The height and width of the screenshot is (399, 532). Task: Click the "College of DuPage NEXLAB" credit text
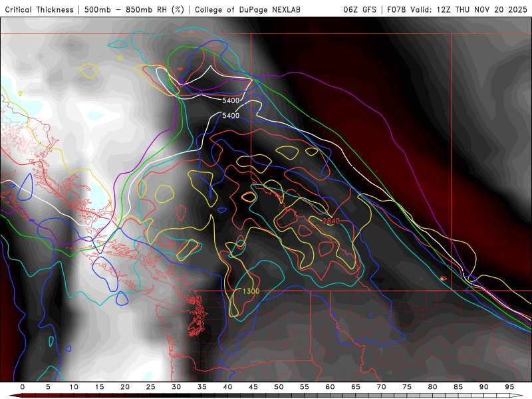click(x=247, y=9)
